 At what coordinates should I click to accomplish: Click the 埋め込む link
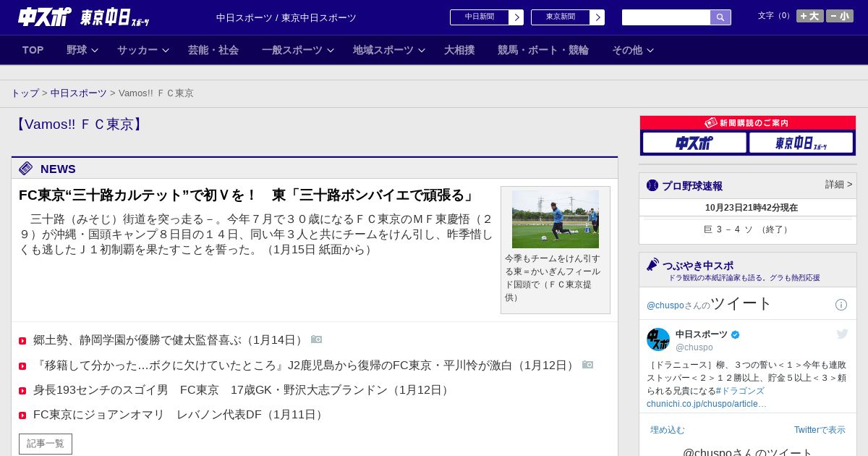point(667,430)
